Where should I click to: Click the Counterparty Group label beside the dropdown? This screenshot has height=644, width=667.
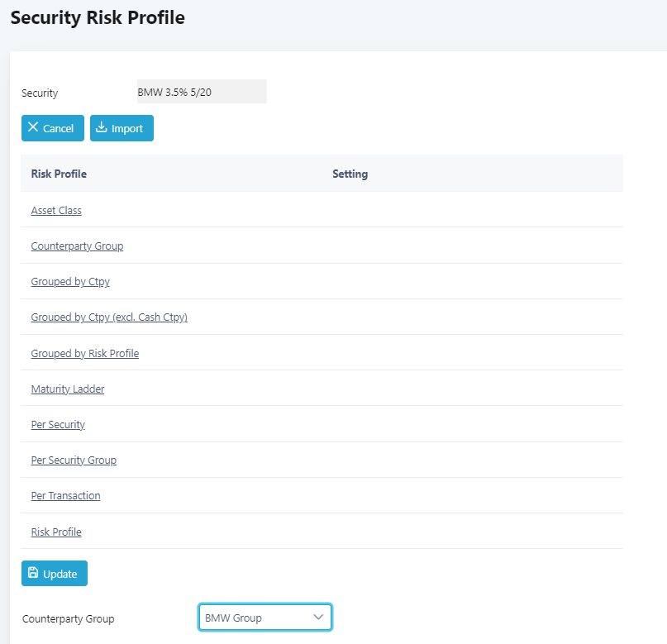point(68,618)
